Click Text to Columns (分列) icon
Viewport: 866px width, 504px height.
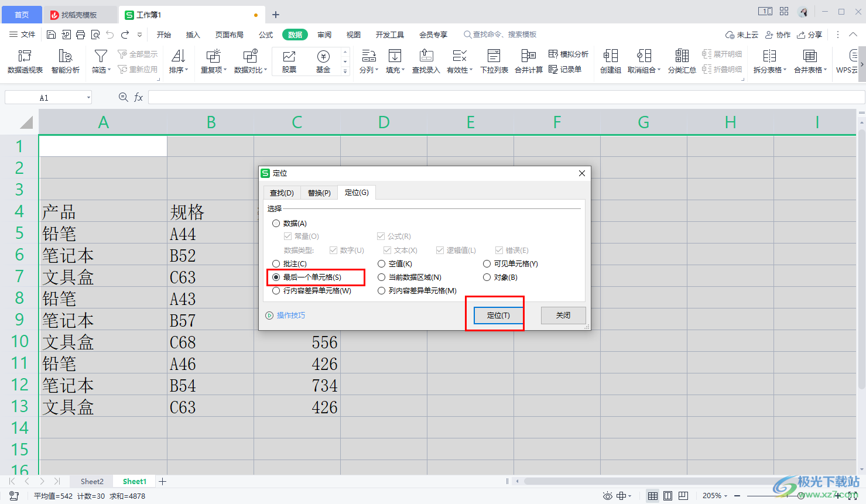point(368,56)
